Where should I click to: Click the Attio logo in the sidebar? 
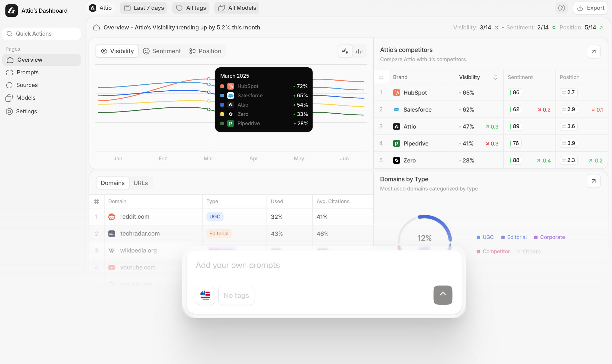tap(11, 10)
